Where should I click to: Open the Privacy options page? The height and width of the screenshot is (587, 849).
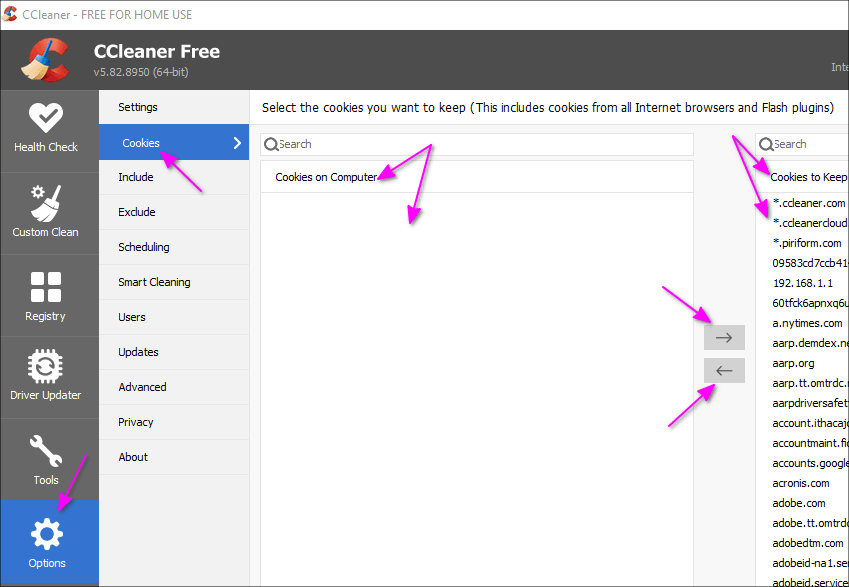coord(174,422)
